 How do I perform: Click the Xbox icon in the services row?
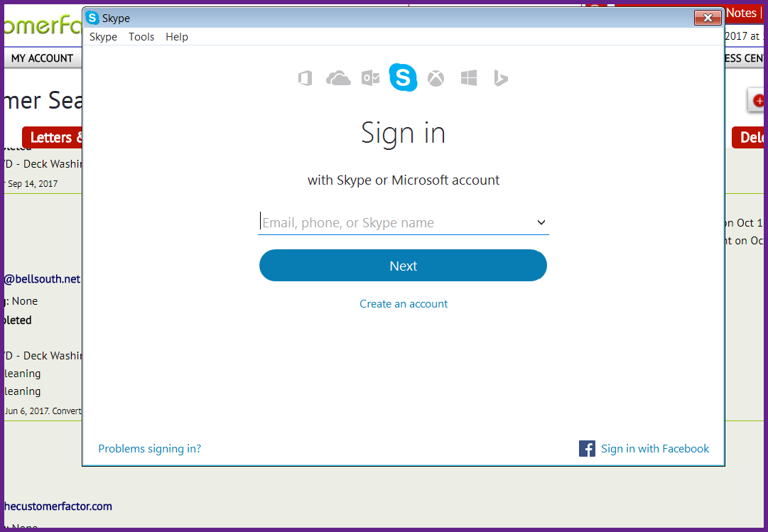click(x=436, y=78)
